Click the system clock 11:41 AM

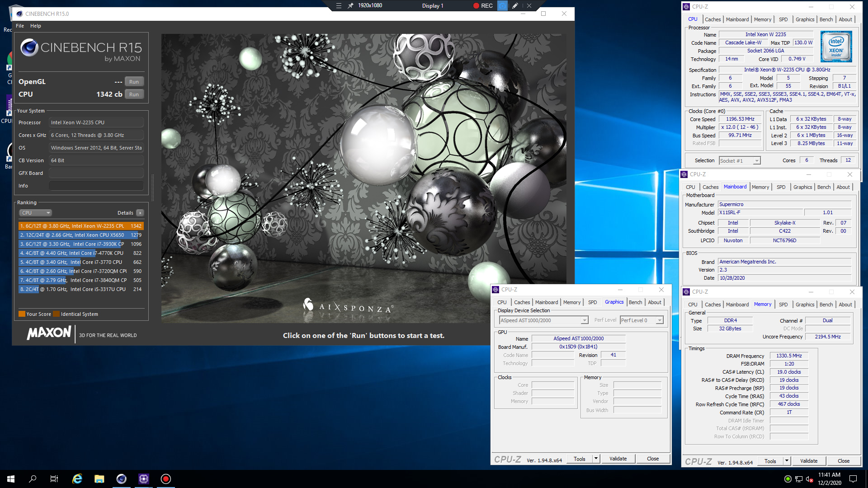coord(829,475)
